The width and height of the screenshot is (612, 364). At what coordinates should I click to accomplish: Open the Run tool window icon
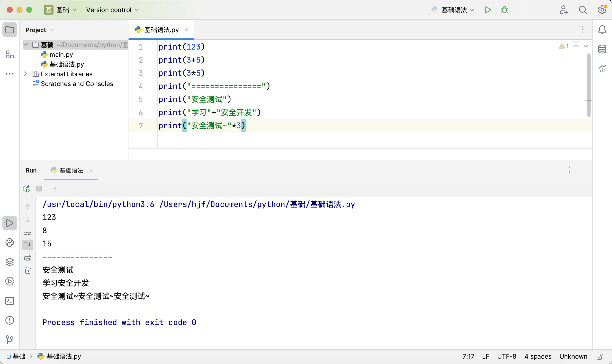pos(9,223)
